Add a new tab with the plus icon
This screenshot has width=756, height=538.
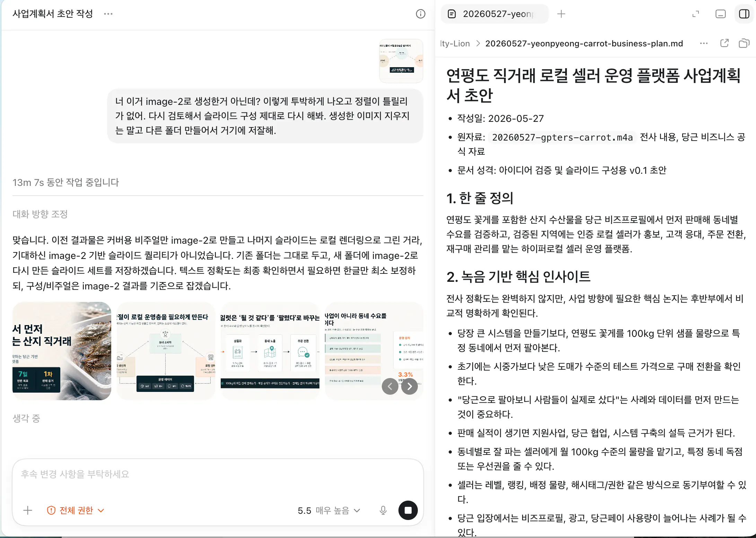(x=561, y=14)
